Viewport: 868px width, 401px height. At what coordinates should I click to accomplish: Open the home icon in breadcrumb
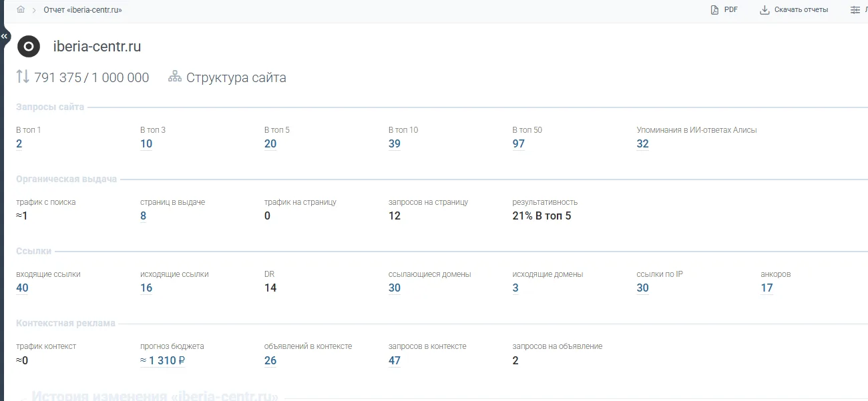21,10
